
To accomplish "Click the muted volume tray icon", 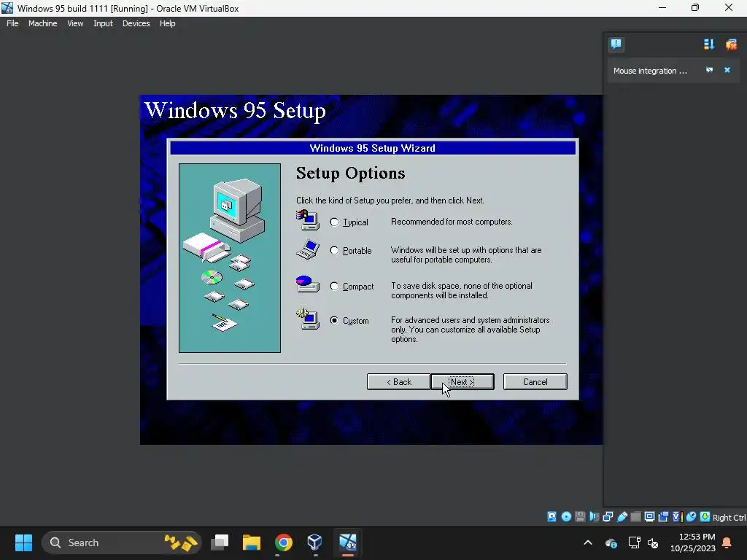I will (653, 542).
